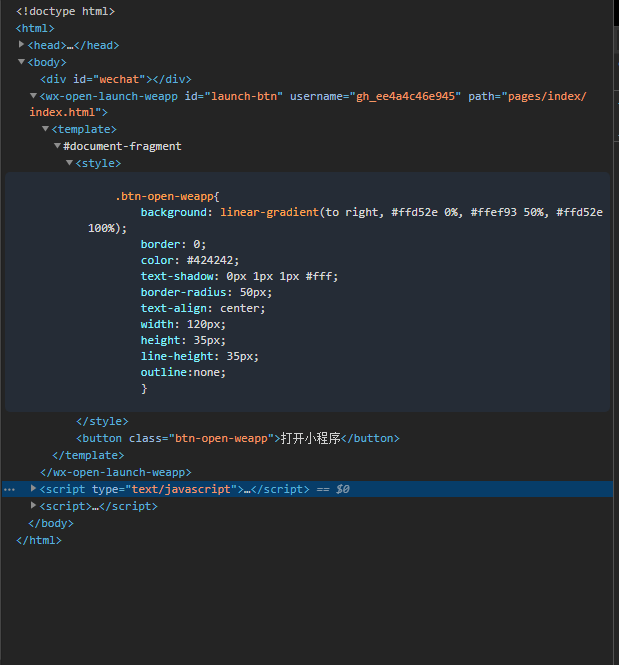Select the closing style tag
619x665 pixels.
point(102,421)
